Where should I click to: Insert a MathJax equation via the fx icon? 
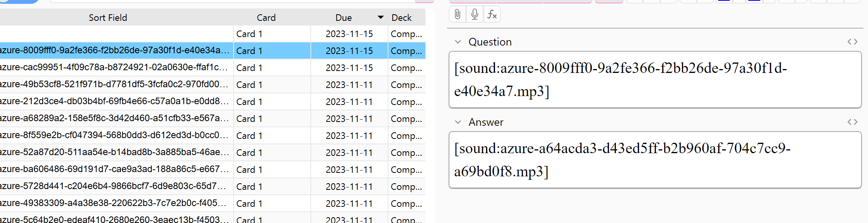492,14
